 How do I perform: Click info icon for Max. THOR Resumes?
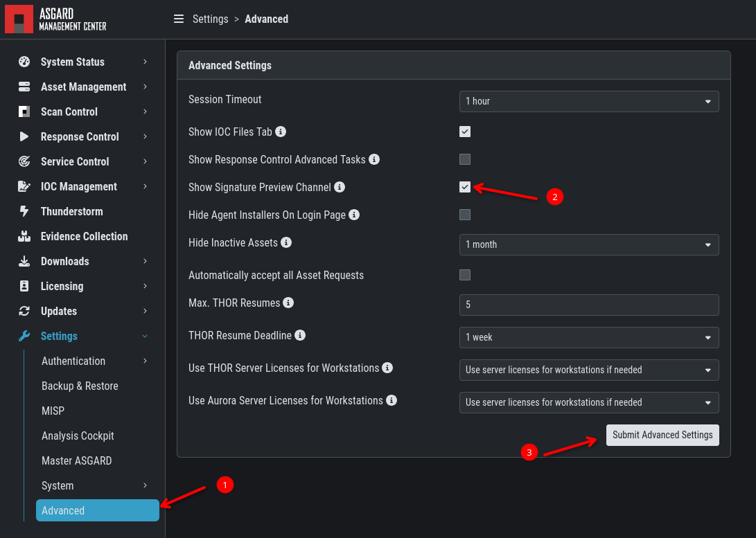pyautogui.click(x=288, y=303)
